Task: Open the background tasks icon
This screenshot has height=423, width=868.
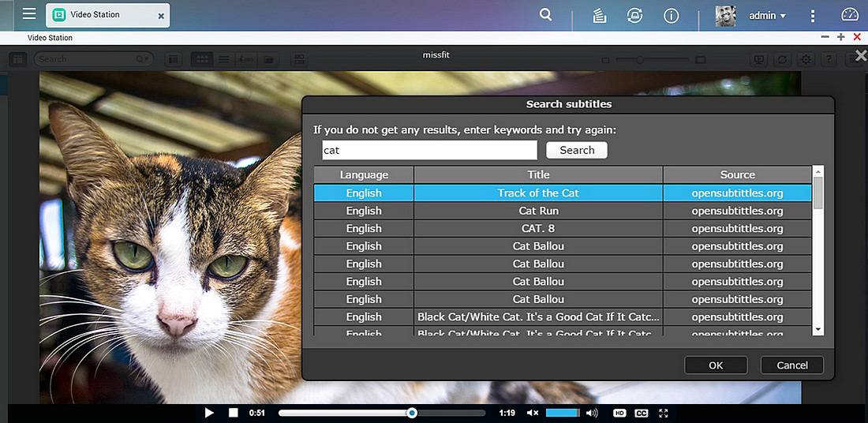Action: click(x=598, y=16)
